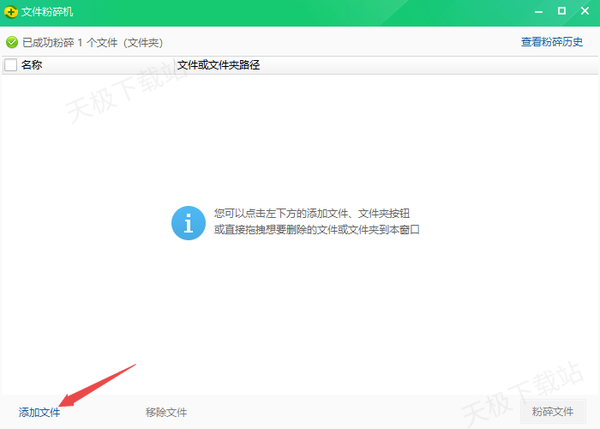Click the empty file list area

coord(300,320)
